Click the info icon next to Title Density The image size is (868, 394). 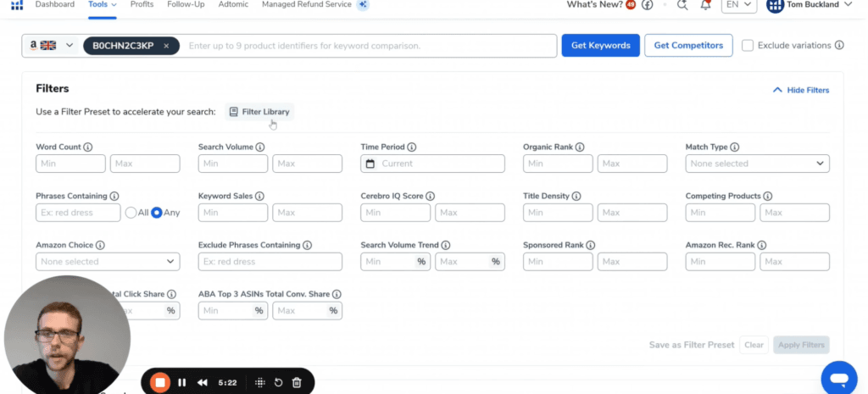576,197
